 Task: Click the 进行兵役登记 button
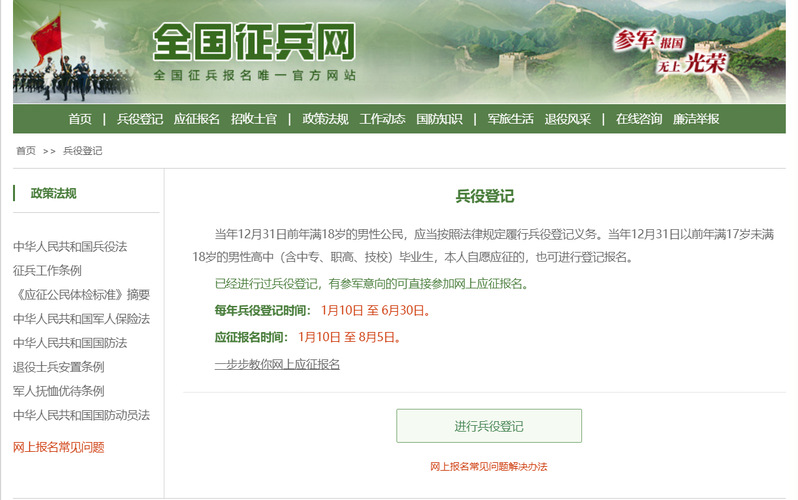489,426
